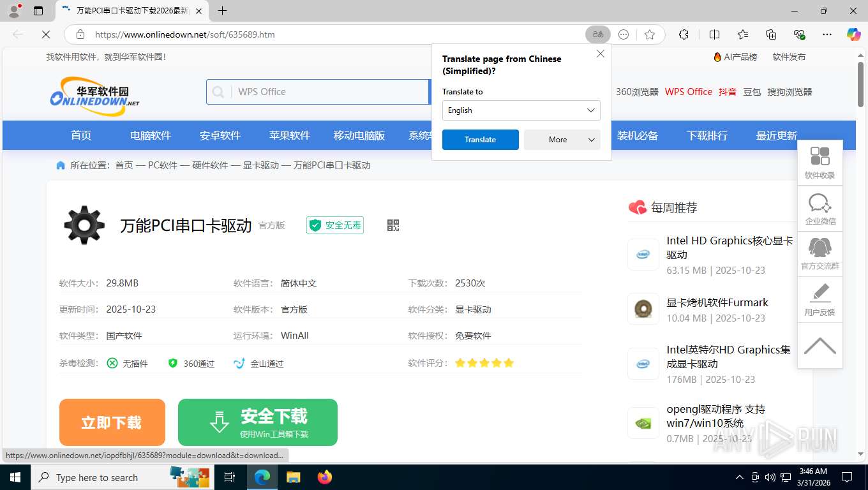
Task: Click the 抖音 hot search link
Action: pyautogui.click(x=728, y=92)
